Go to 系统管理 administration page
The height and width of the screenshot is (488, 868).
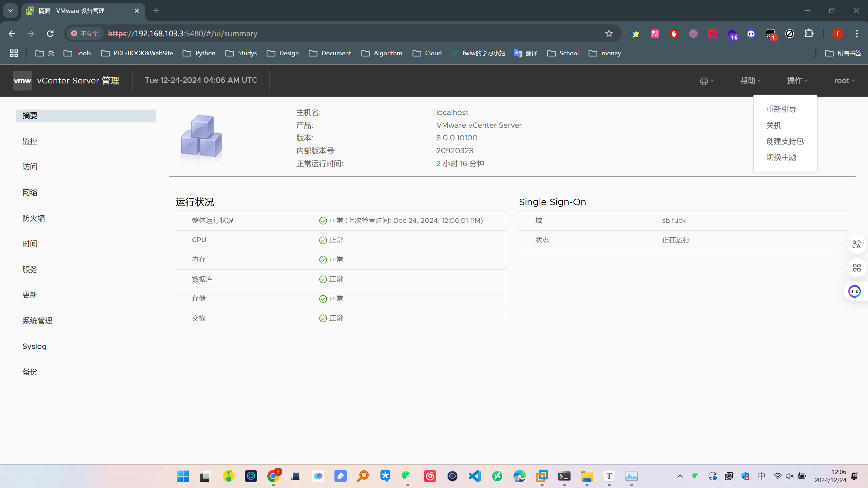(37, 321)
